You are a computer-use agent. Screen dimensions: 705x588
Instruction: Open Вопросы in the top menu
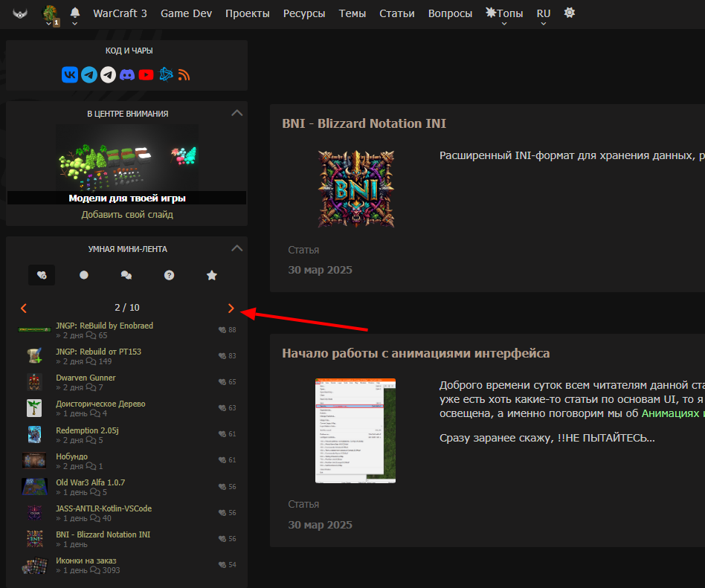[x=450, y=13]
